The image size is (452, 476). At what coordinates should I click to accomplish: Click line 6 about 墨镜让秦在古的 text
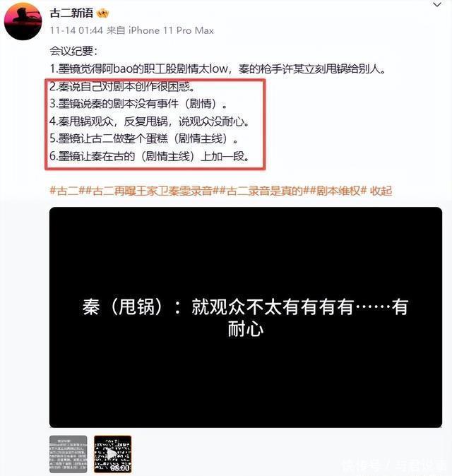point(149,156)
